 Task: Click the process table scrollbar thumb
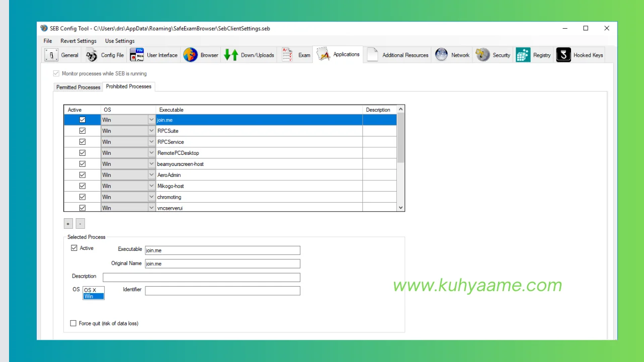click(401, 138)
